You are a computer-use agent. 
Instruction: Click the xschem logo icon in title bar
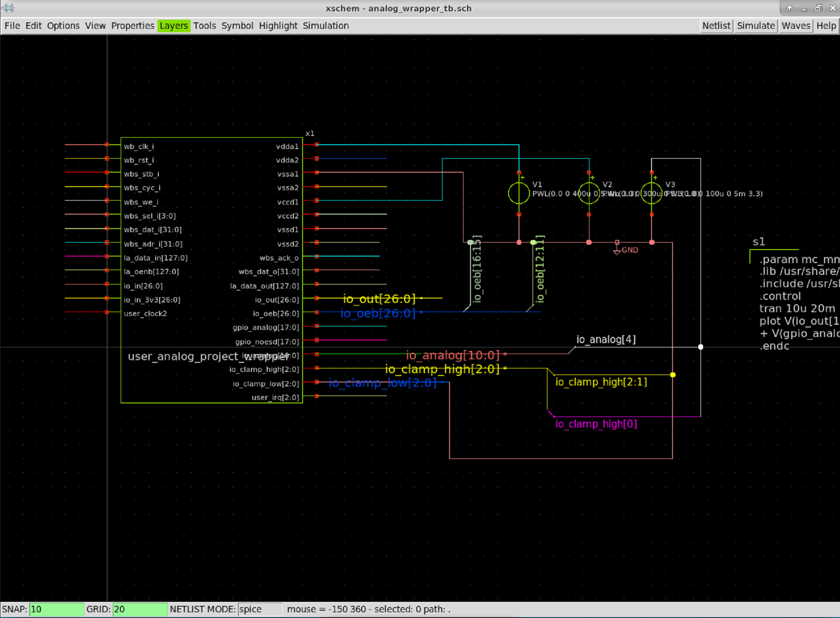(x=9, y=8)
